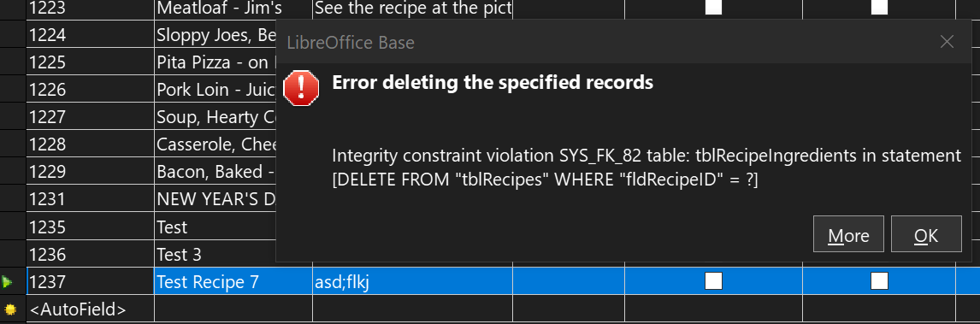Click record ID 1236 cell
Viewport: 980px width, 324px height.
pyautogui.click(x=91, y=255)
